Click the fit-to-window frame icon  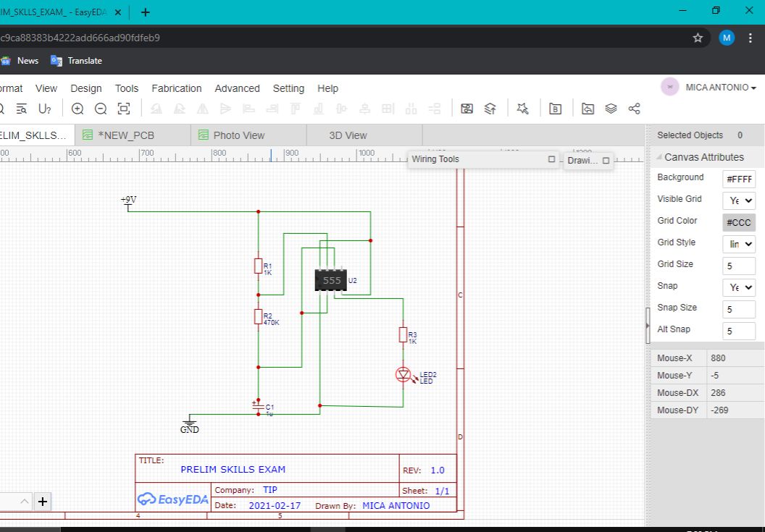pyautogui.click(x=124, y=108)
